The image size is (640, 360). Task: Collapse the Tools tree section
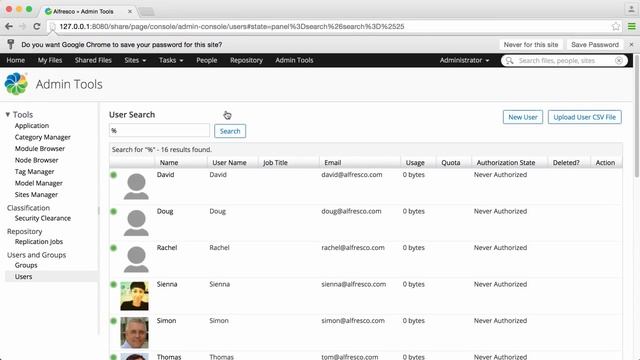click(x=7, y=115)
